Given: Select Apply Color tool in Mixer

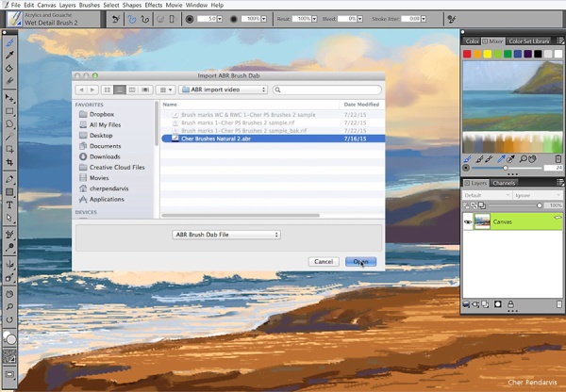Looking at the screenshot, I should tap(479, 158).
